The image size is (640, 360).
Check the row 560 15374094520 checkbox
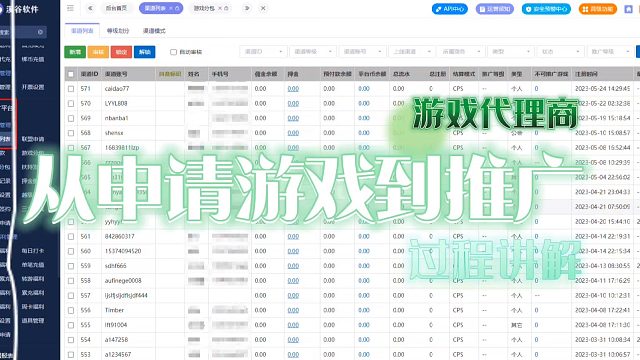coord(71,251)
